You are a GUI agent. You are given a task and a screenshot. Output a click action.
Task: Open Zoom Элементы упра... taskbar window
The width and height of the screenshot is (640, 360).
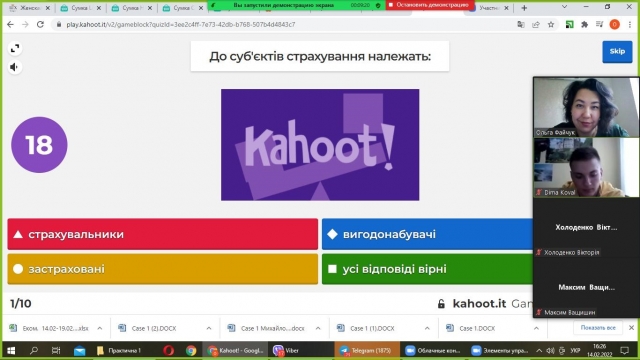tap(500, 351)
